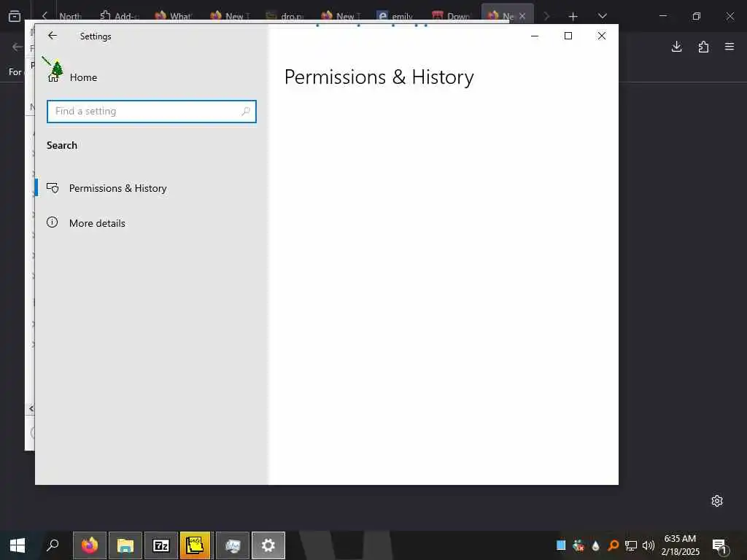
Task: Minimize the Settings window
Action: [535, 36]
